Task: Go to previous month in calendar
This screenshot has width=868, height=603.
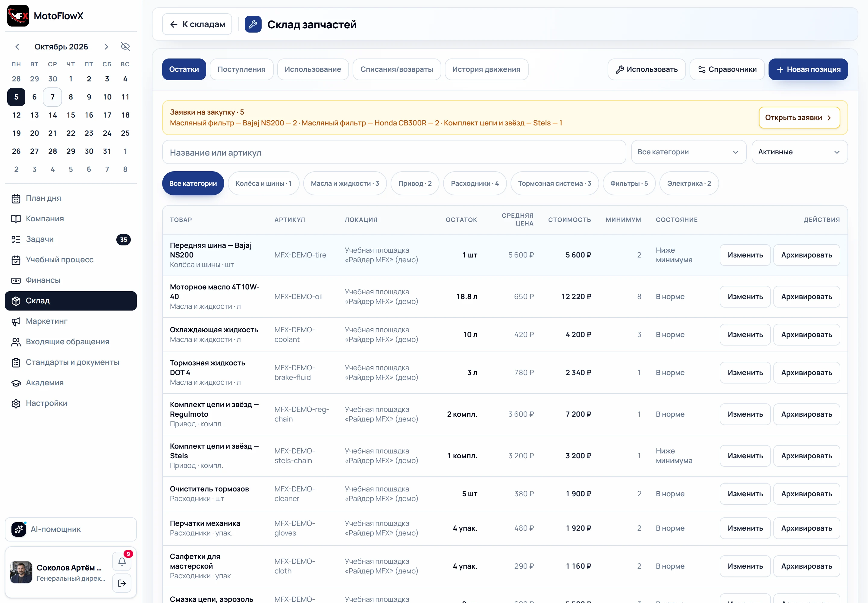Action: click(x=17, y=47)
